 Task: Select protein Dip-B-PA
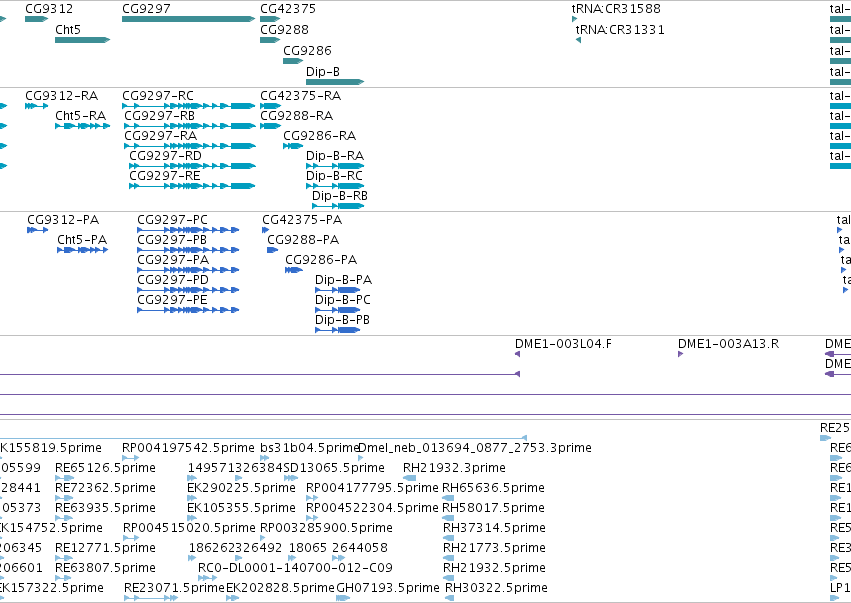click(x=338, y=290)
